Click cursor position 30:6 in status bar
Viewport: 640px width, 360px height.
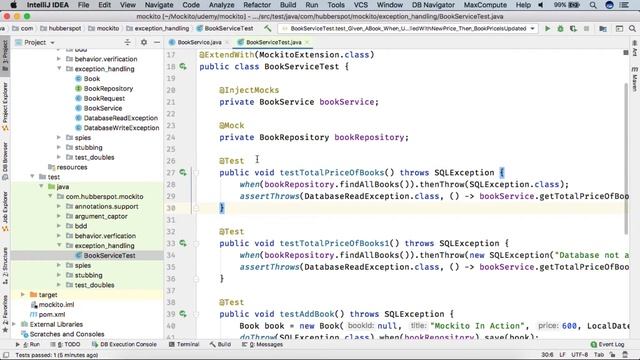[547, 355]
